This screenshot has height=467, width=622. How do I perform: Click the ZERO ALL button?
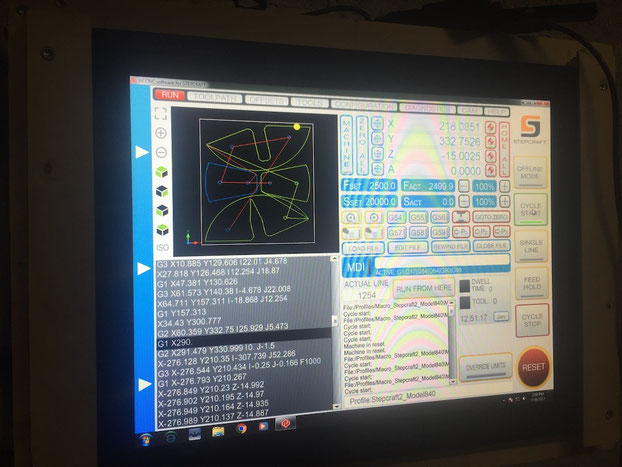pos(362,146)
